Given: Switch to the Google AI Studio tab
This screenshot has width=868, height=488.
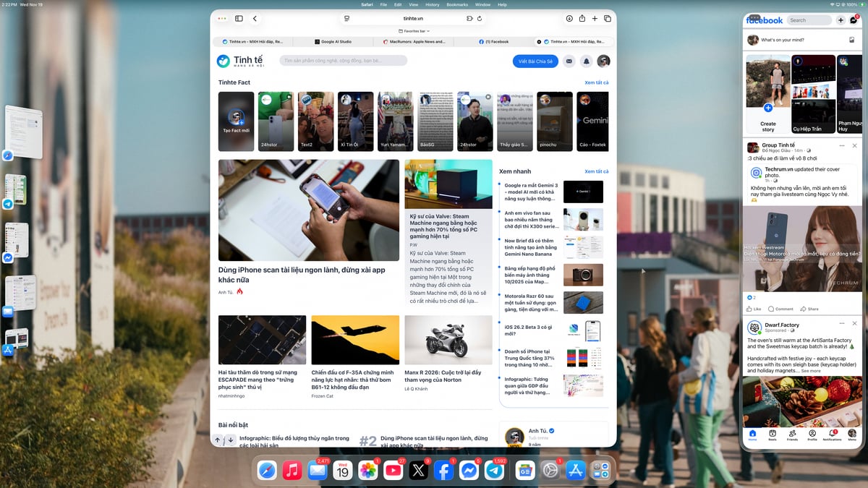Looking at the screenshot, I should click(x=336, y=42).
